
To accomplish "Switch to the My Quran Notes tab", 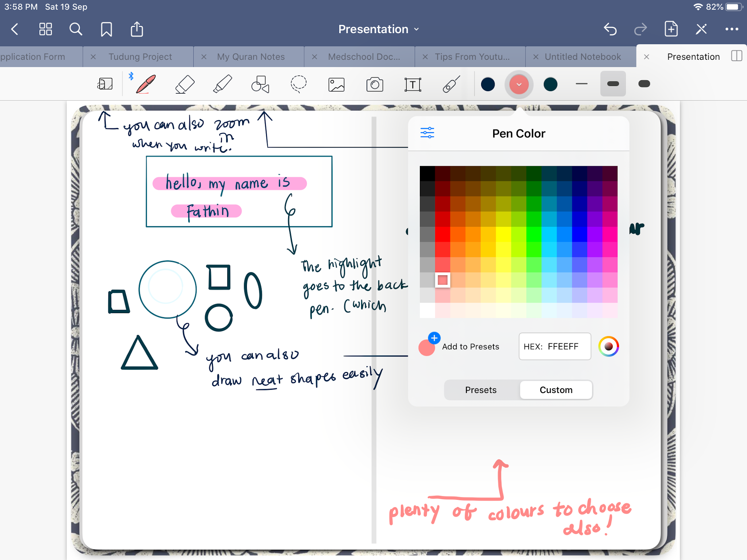I will click(251, 57).
